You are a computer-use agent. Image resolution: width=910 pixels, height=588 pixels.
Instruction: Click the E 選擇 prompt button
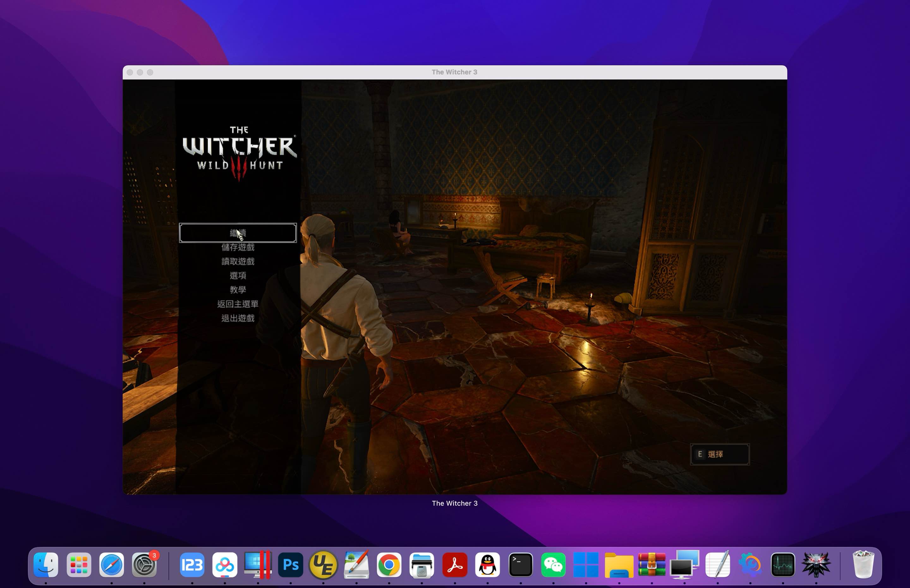click(720, 454)
